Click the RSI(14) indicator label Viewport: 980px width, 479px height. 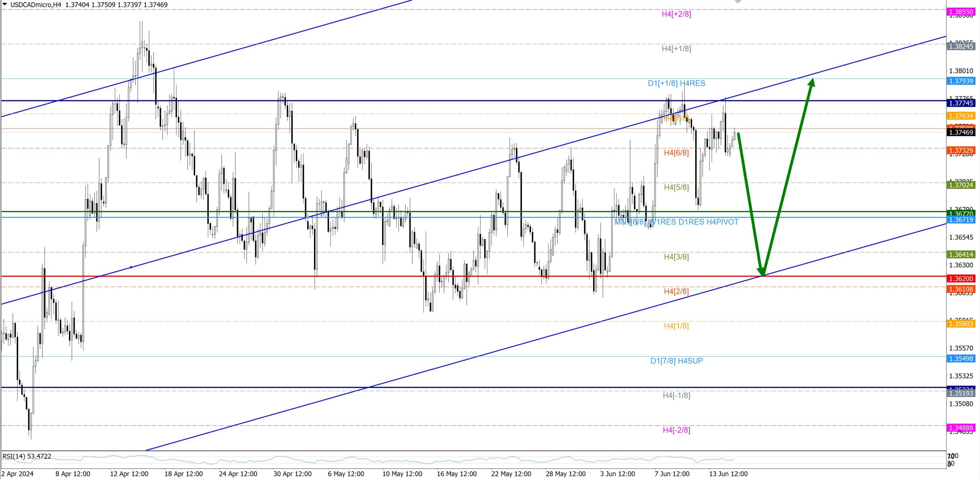click(27, 456)
